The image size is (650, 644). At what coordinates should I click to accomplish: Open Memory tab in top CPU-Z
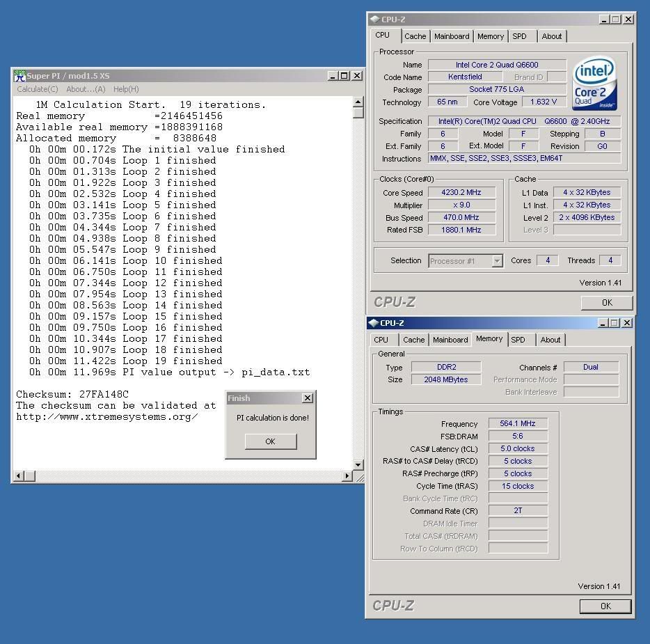pyautogui.click(x=491, y=36)
